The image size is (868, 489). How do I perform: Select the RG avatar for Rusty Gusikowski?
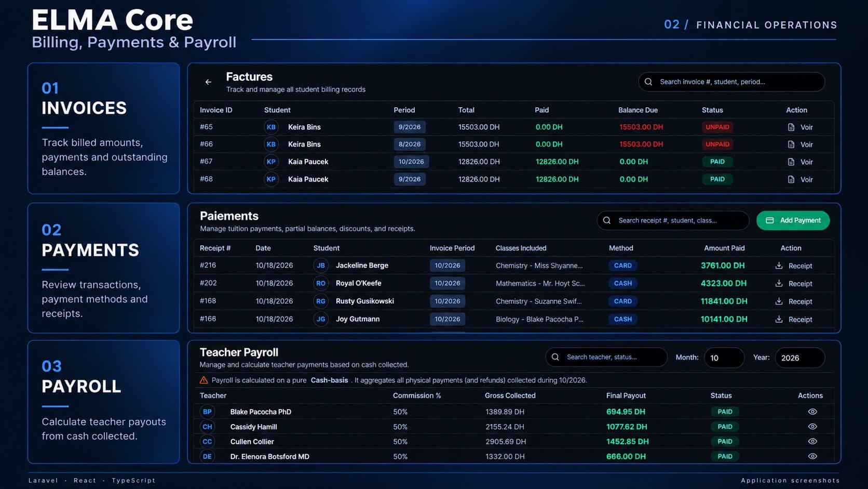point(321,301)
